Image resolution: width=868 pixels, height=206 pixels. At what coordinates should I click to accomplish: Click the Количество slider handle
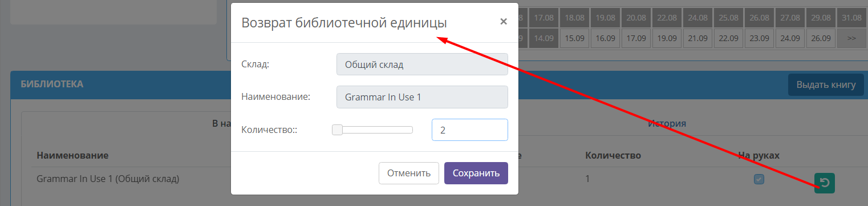[x=337, y=130]
